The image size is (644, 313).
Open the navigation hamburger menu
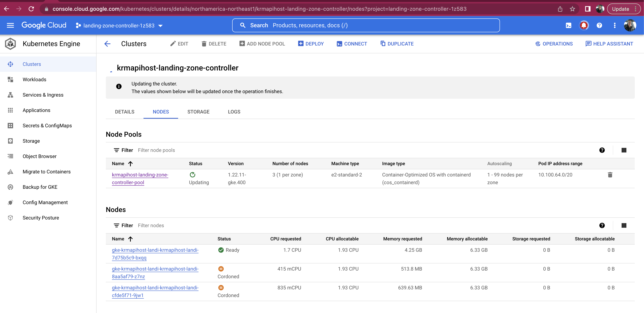point(10,25)
